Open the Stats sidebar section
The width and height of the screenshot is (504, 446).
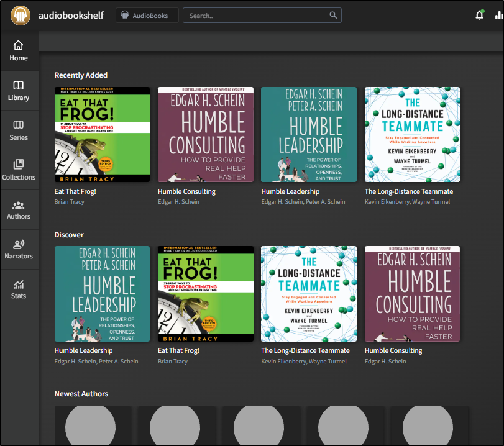click(x=19, y=289)
